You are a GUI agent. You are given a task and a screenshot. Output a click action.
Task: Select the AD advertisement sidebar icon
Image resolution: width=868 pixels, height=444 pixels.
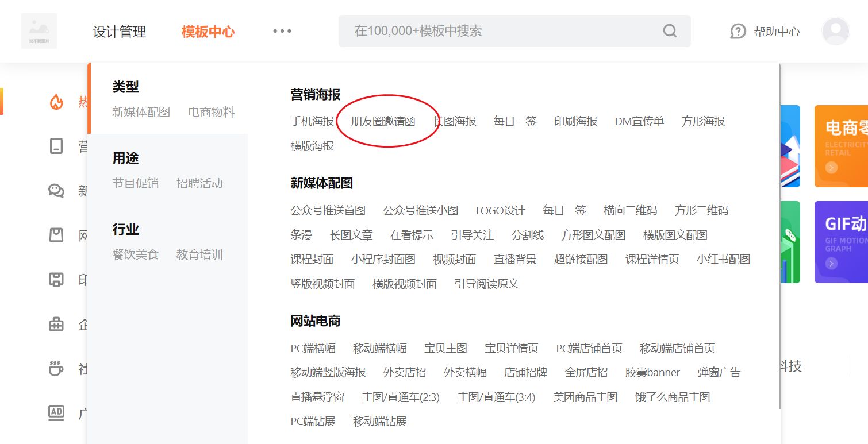click(x=56, y=412)
